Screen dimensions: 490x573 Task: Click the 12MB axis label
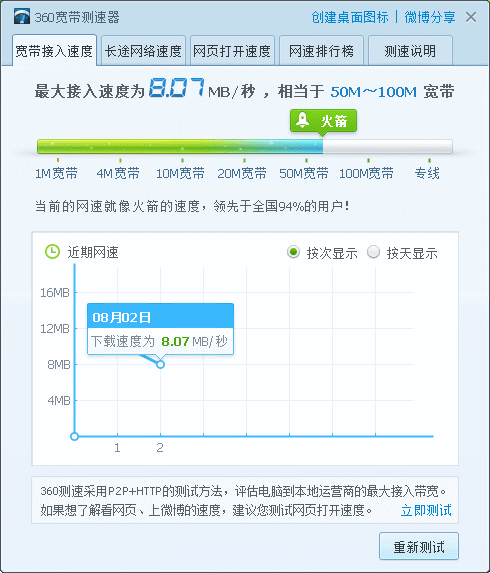55,329
